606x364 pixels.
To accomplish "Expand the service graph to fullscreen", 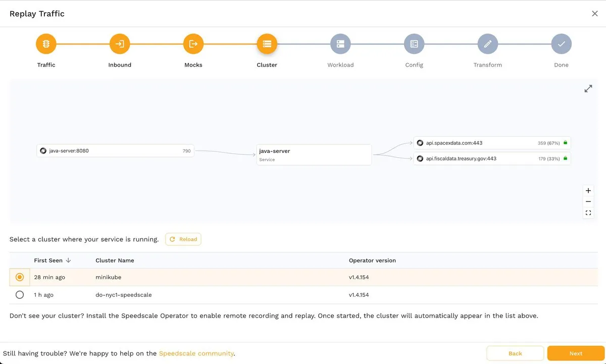I will [588, 89].
